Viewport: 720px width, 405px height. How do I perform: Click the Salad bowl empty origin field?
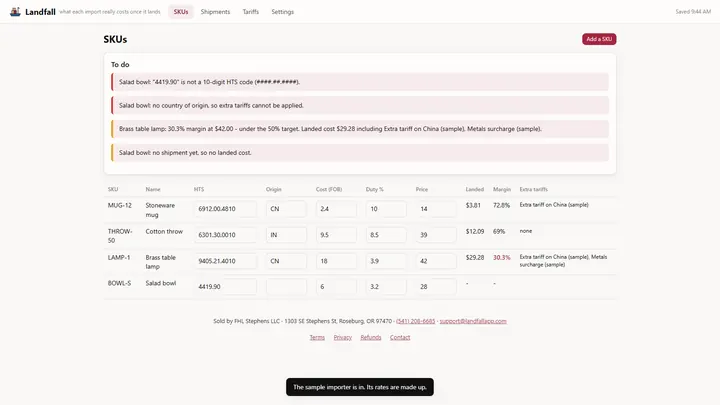[x=286, y=287]
